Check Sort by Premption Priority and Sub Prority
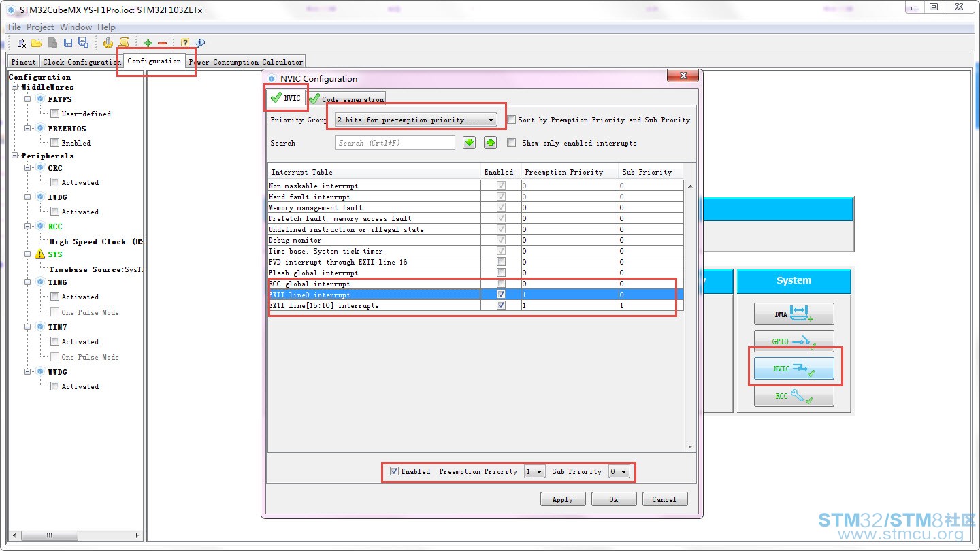Viewport: 980px width, 551px height. tap(512, 120)
